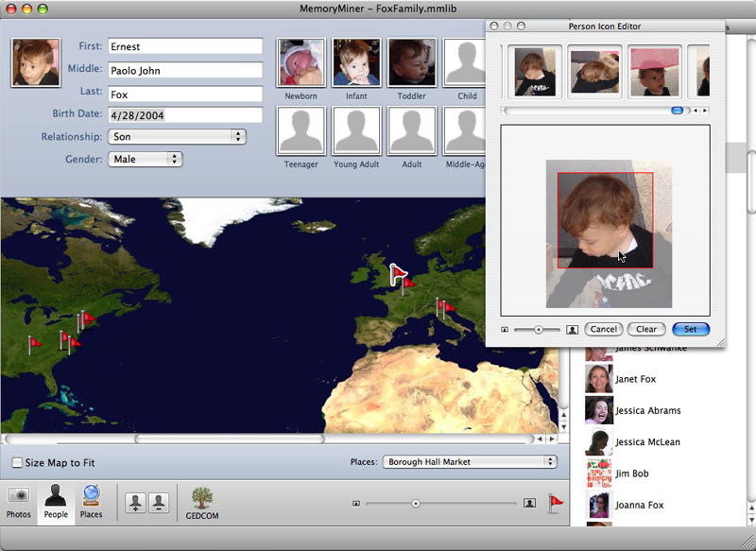
Task: Click the red flag marker icon in toolbar
Action: tap(555, 504)
